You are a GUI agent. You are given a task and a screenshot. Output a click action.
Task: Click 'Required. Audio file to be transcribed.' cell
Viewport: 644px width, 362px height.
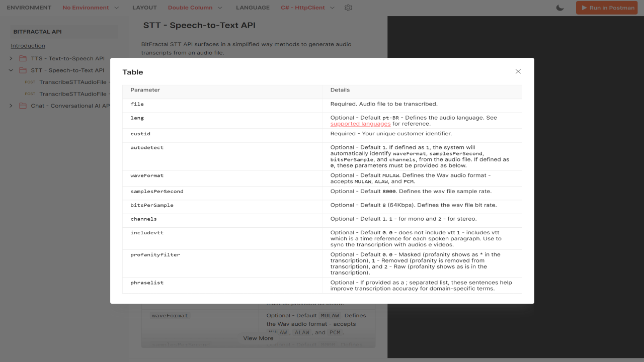(x=422, y=106)
